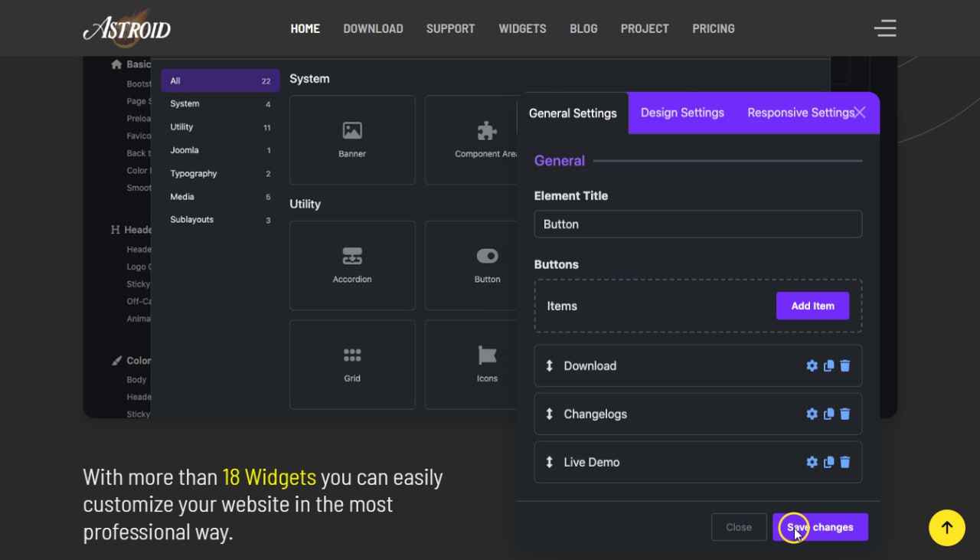Viewport: 980px width, 560px height.
Task: Click the Element Title input field
Action: click(698, 224)
